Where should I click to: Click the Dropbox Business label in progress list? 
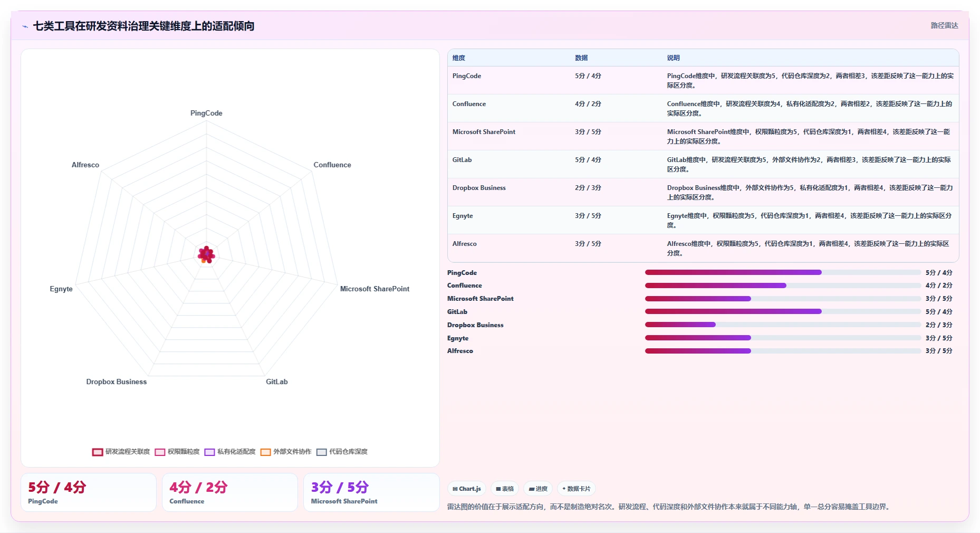(x=475, y=325)
